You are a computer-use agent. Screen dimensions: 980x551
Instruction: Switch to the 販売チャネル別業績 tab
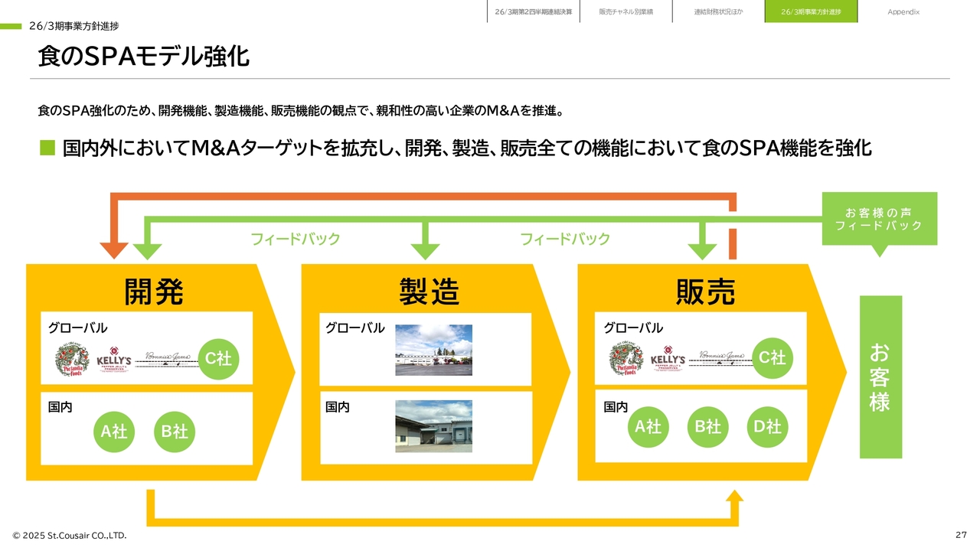626,11
